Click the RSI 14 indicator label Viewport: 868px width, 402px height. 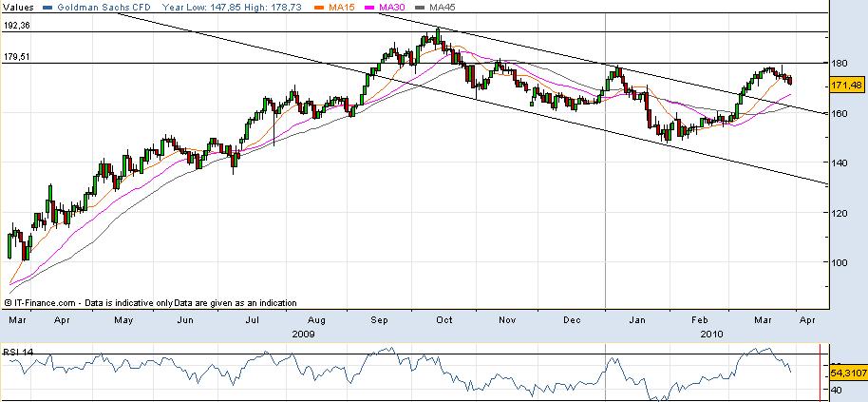click(x=19, y=351)
